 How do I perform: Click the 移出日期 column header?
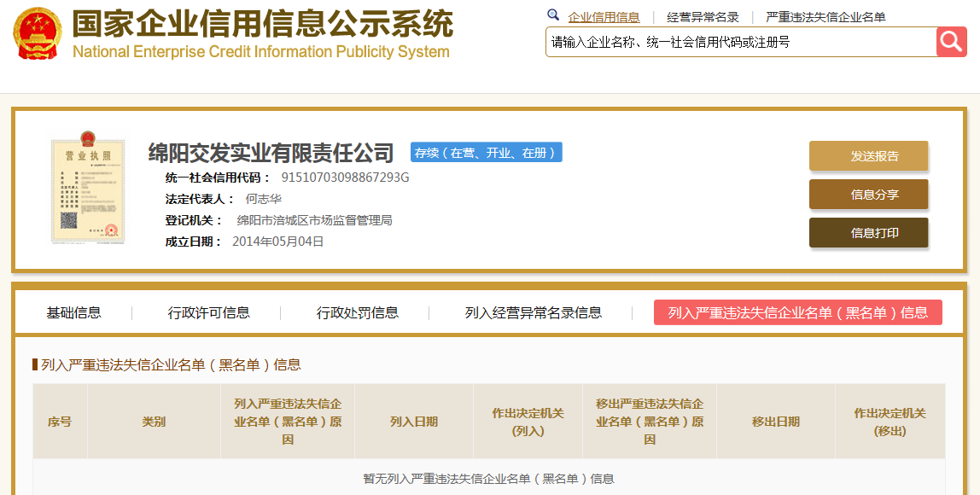[776, 422]
